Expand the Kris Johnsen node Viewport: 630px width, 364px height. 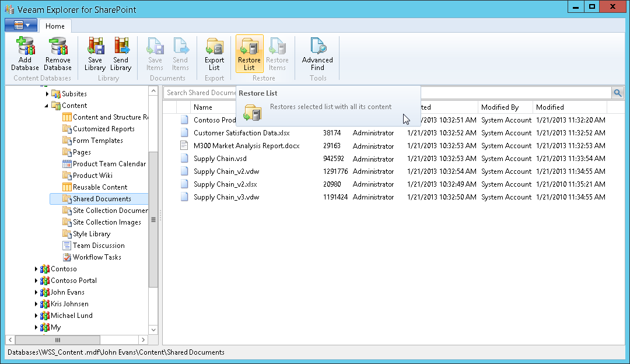coord(36,304)
